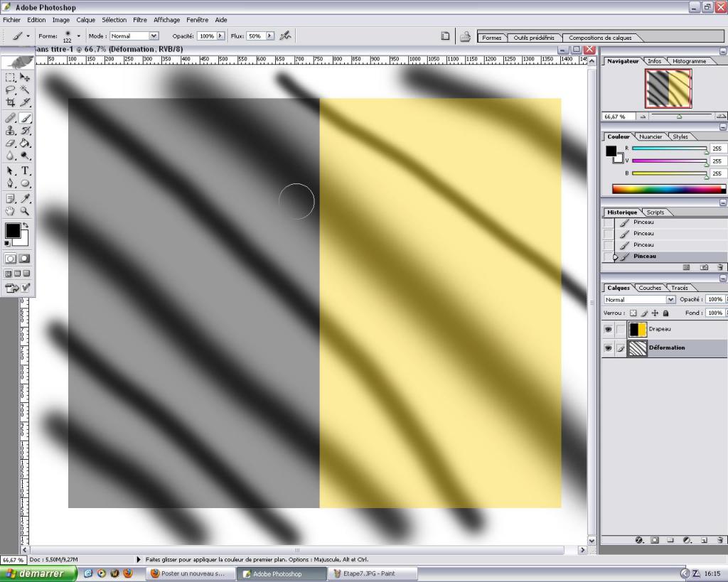Select the Slice tool
This screenshot has width=728, height=582.
25,102
